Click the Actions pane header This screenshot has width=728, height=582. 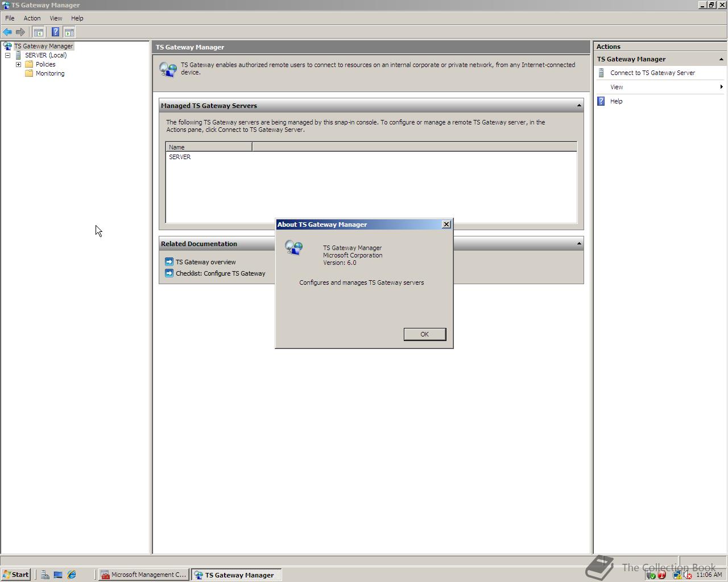click(x=660, y=47)
